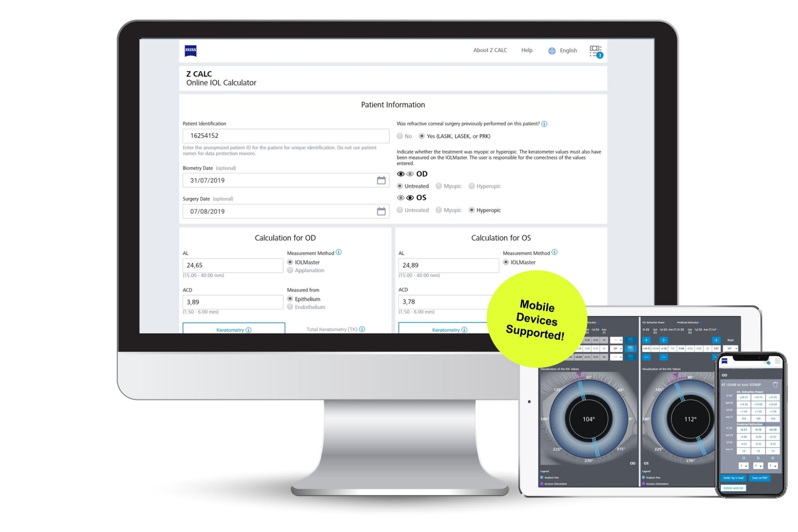798x532 pixels.
Task: Tap the tablet plus button beside Reset
Action: tap(716, 340)
